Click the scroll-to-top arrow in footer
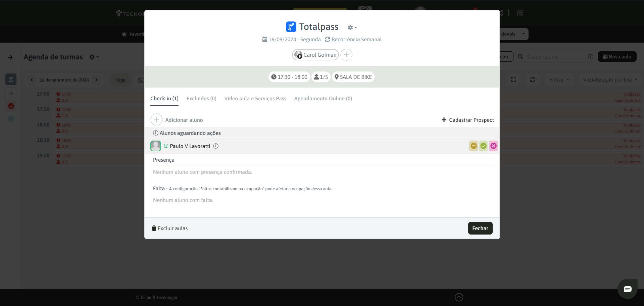The height and width of the screenshot is (306, 644). [459, 297]
